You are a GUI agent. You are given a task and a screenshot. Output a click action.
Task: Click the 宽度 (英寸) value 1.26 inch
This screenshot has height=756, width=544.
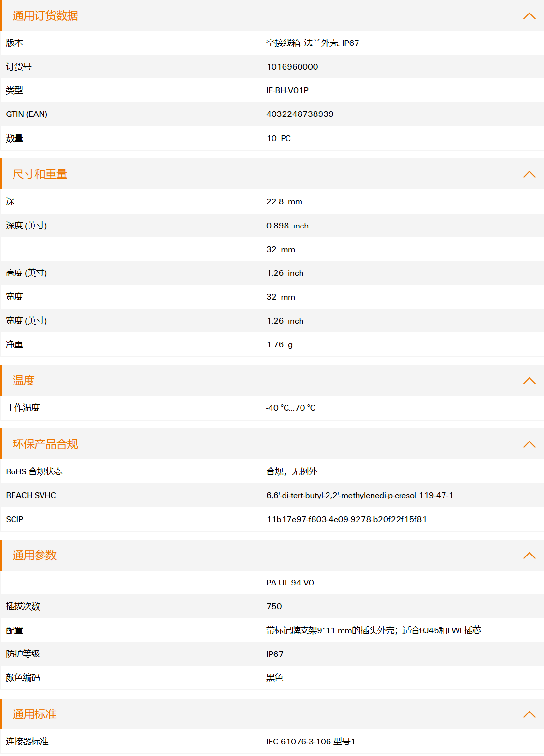[285, 321]
